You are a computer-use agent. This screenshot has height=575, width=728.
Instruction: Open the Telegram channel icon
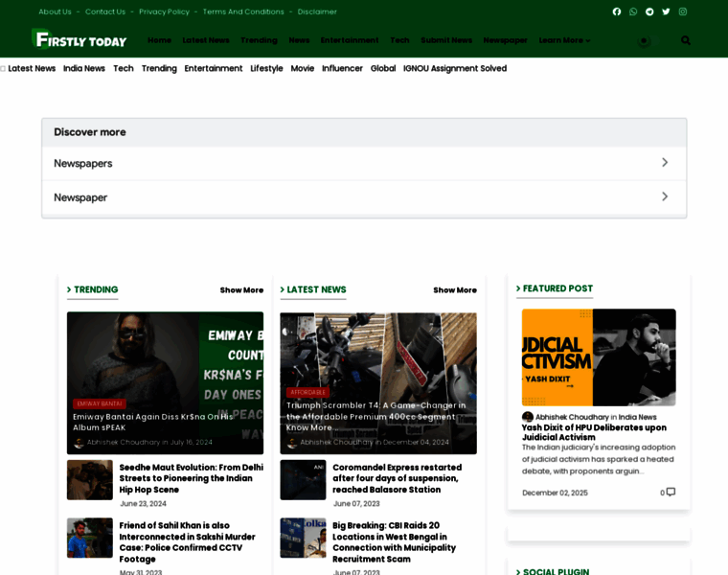point(649,11)
